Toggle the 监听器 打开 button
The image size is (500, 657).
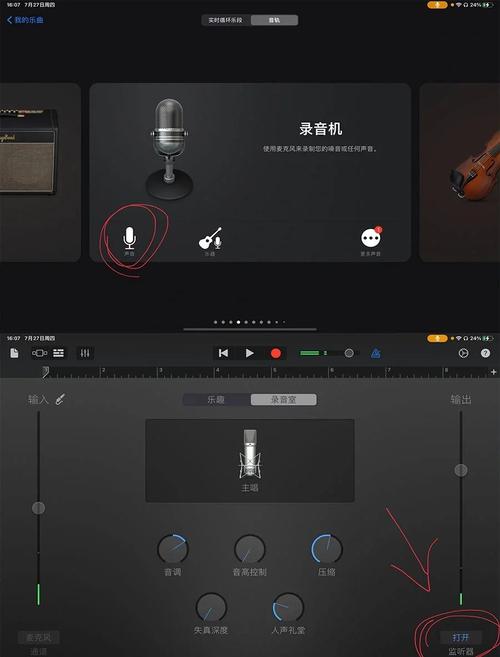coord(461,638)
